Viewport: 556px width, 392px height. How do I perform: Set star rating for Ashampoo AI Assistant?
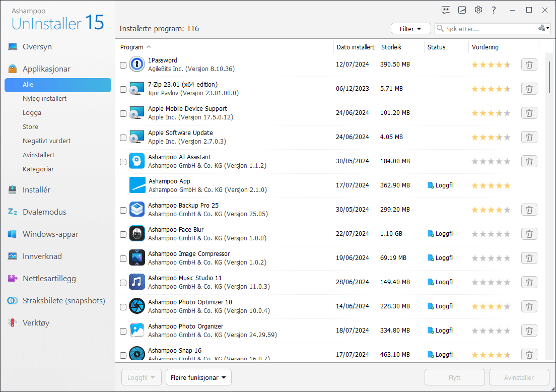point(491,161)
